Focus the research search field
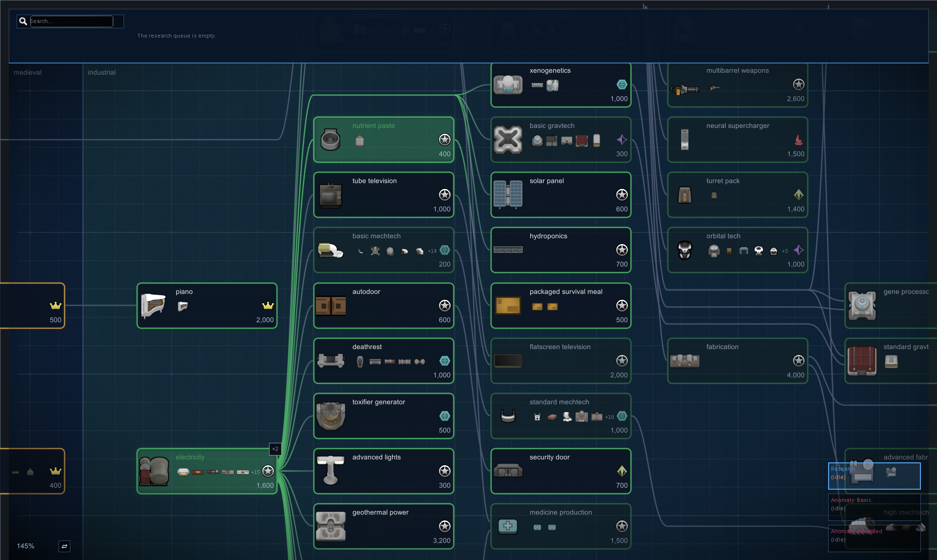Screen dimensions: 937x560 (x=71, y=21)
